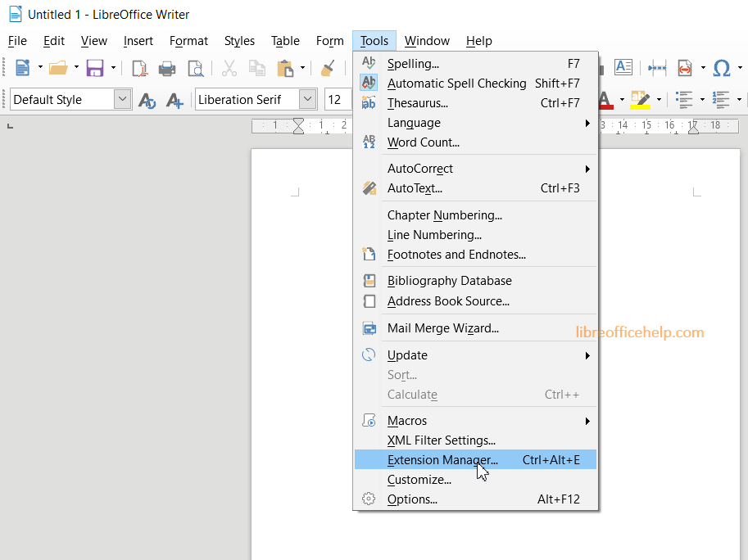The width and height of the screenshot is (748, 560).
Task: Click the Insert Field icon
Action: pyautogui.click(x=685, y=68)
